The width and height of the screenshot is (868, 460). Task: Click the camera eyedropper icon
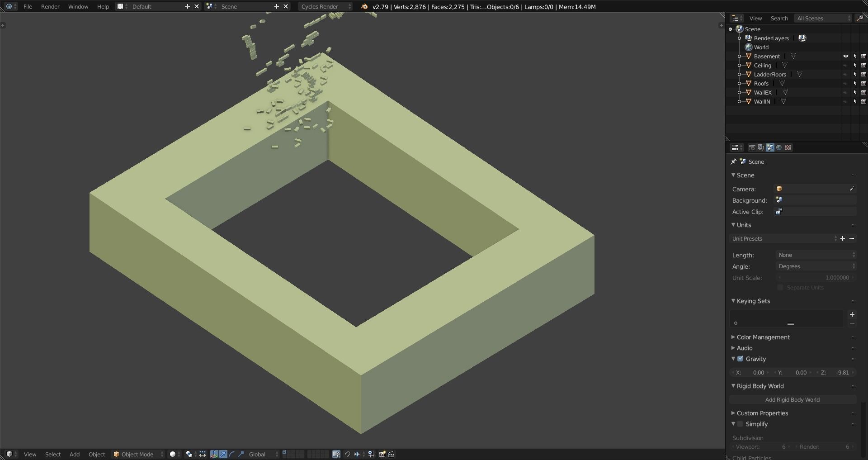click(x=852, y=189)
